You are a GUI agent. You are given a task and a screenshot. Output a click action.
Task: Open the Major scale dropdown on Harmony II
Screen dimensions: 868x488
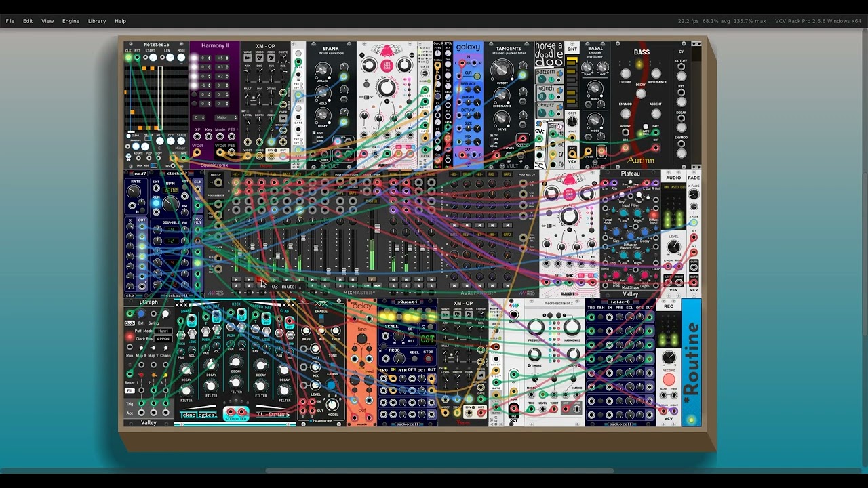pyautogui.click(x=226, y=117)
